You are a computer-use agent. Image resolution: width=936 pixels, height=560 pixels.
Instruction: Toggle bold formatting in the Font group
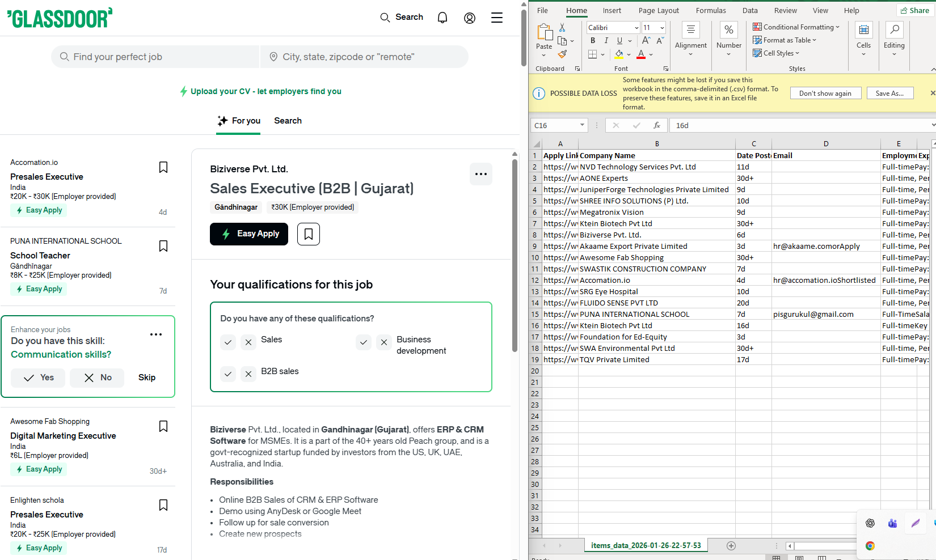point(592,40)
